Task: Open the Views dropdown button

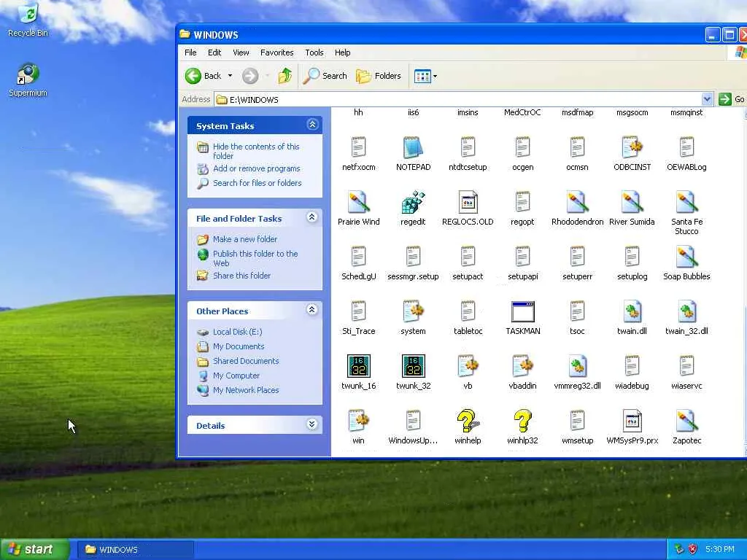Action: pyautogui.click(x=425, y=76)
